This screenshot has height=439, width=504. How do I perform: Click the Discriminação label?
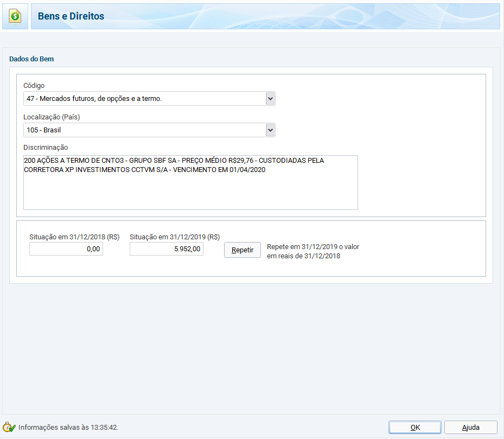tap(46, 147)
